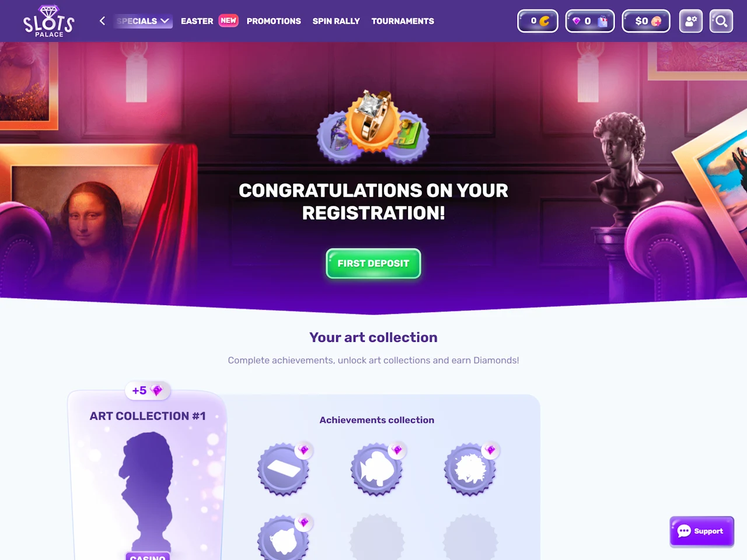This screenshot has width=747, height=560.
Task: Click the +5 diamonds reward badge
Action: tap(148, 391)
